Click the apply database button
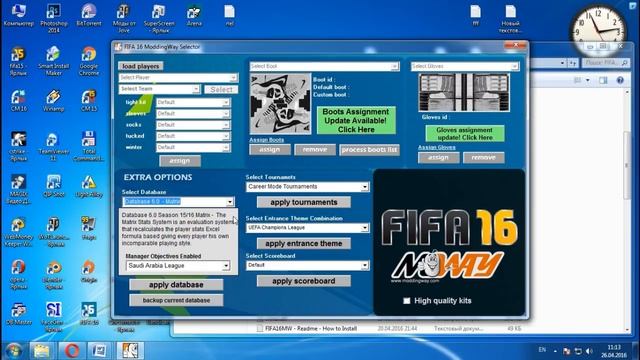The image size is (640, 360). tap(176, 285)
